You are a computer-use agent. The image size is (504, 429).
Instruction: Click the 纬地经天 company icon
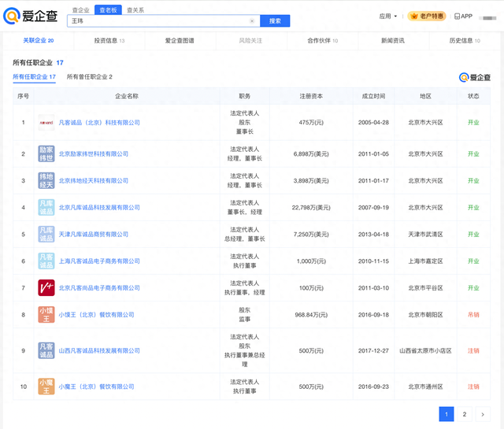click(x=46, y=180)
